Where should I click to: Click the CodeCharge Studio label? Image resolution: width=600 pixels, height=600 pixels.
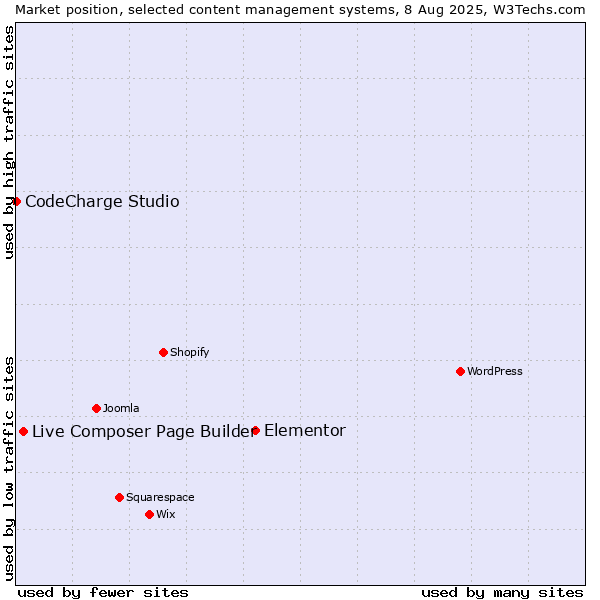[102, 201]
